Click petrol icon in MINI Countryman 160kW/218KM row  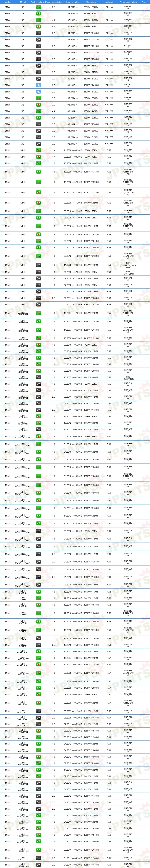pyautogui.click(x=39, y=508)
